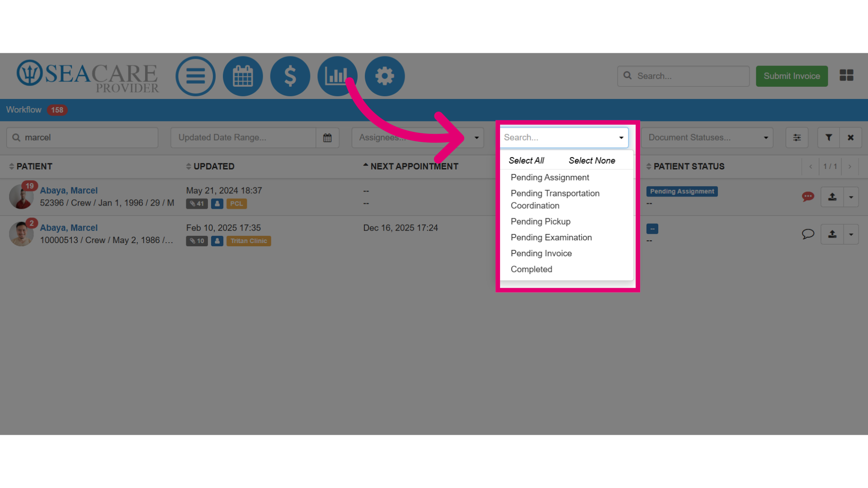Image resolution: width=868 pixels, height=488 pixels.
Task: Open red chat bubble for patient 52396
Action: pyautogui.click(x=808, y=197)
